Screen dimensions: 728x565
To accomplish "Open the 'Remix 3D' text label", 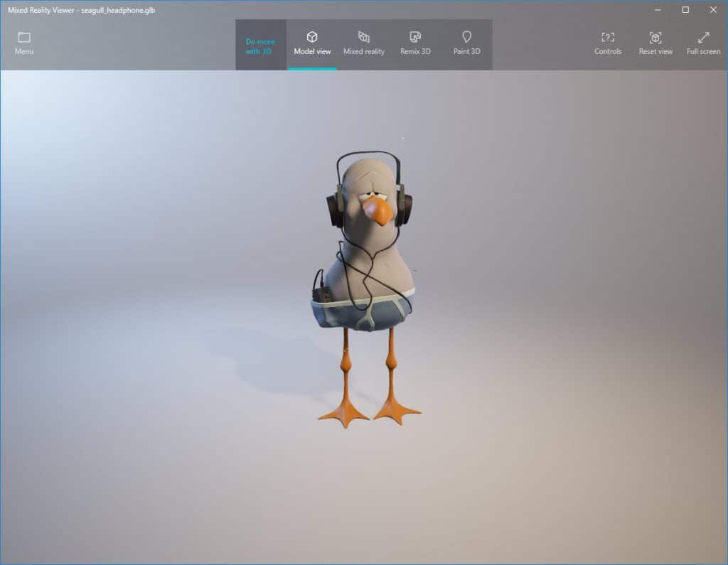I will tap(416, 52).
